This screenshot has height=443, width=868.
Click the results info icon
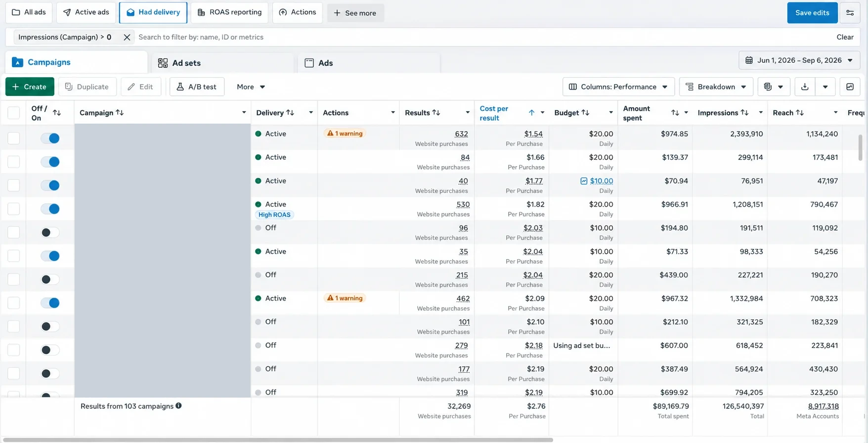pyautogui.click(x=178, y=405)
